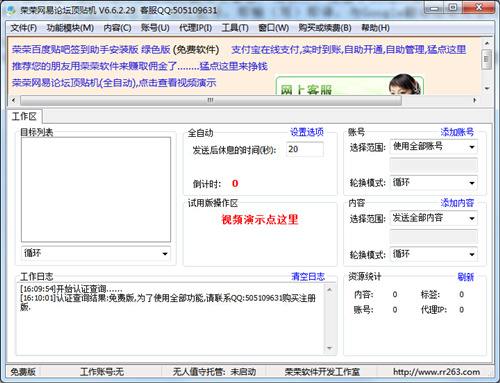This screenshot has height=383, width=500.
Task: Click the 工作日志 scroll up arrow
Action: pos(329,290)
